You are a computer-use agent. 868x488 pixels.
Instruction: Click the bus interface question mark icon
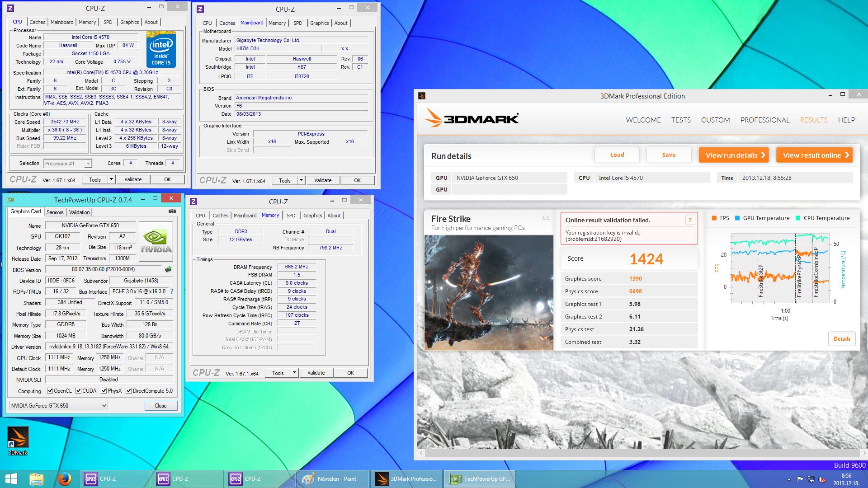click(x=172, y=292)
